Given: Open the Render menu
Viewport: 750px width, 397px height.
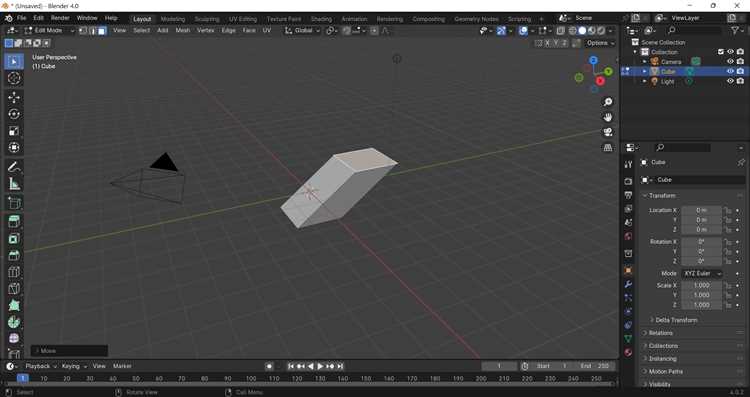Looking at the screenshot, I should (60, 18).
